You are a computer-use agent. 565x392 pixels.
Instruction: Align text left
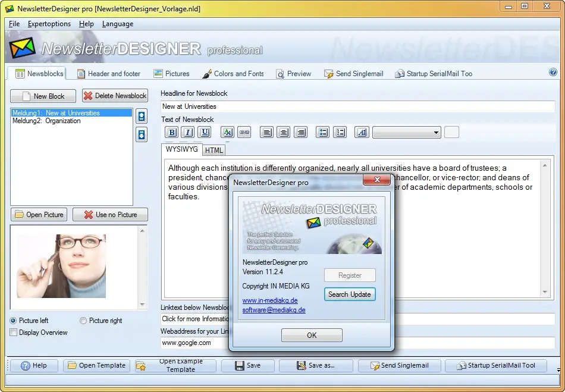tap(266, 132)
